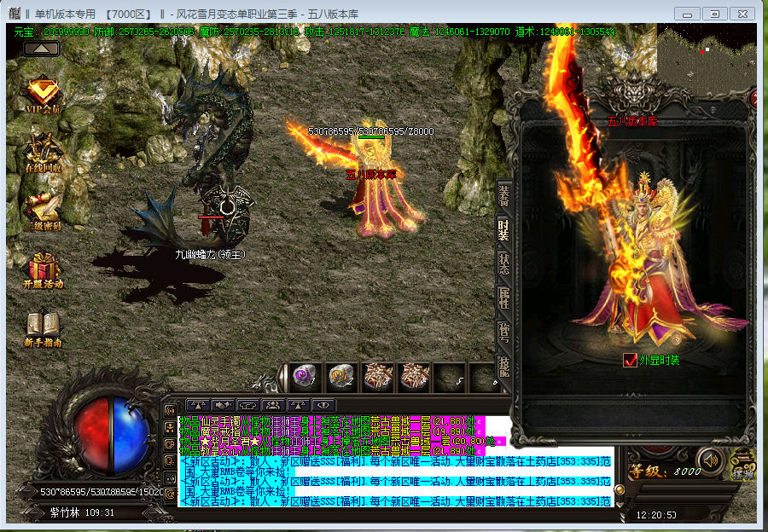Screen dimensions: 768x532
Task: Click the scales button left of the eye button
Action: coord(298,405)
